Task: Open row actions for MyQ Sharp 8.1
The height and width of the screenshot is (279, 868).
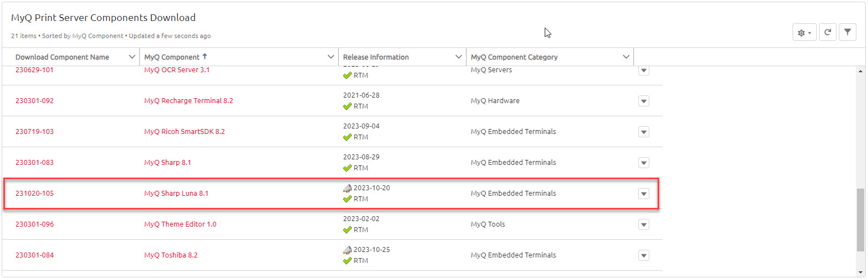Action: [643, 163]
